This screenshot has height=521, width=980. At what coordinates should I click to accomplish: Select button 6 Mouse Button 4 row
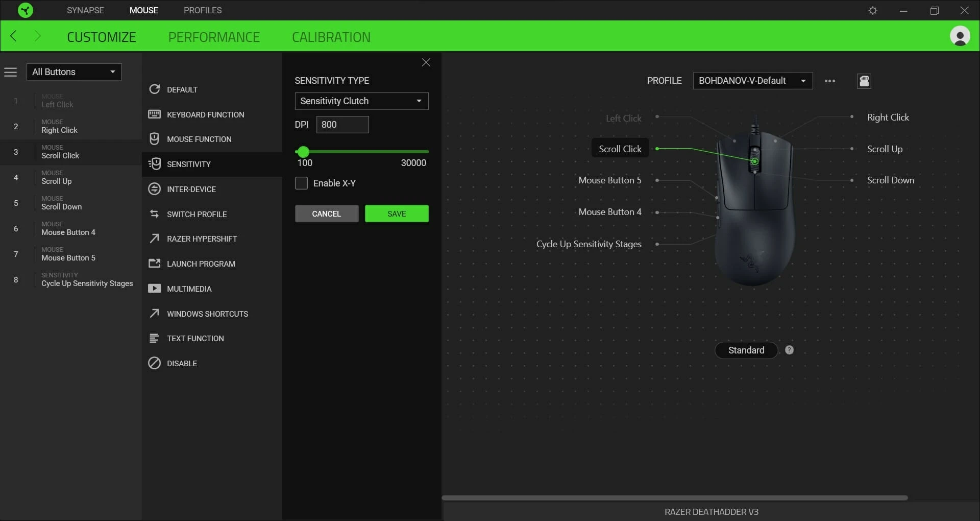[71, 228]
